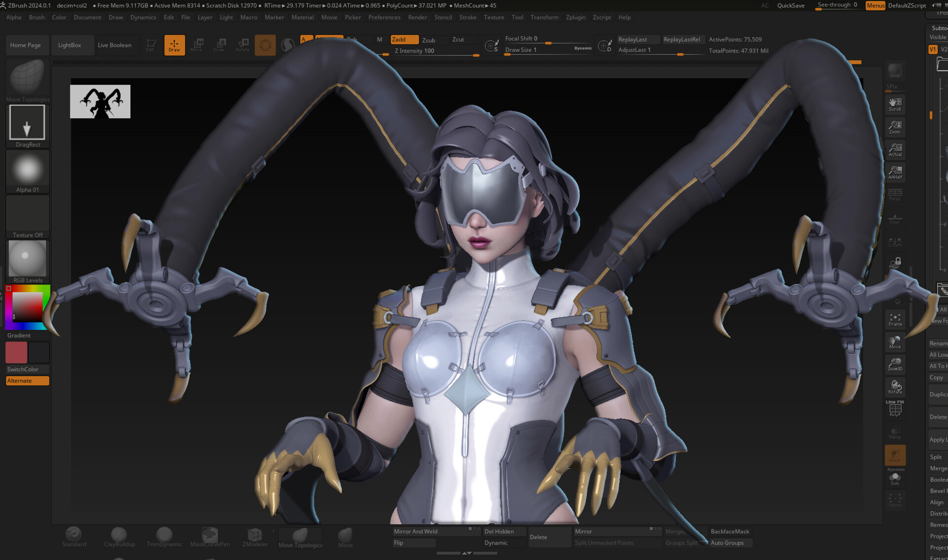Screen dimensions: 948x560
Task: Toggle Zadd sculpting mode
Action: click(404, 39)
